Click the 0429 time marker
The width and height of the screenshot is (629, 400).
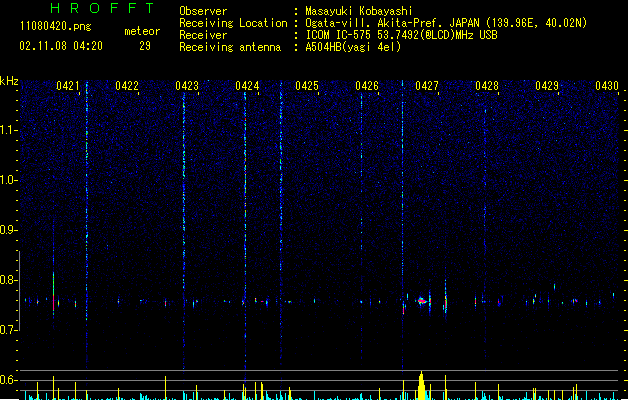point(547,86)
